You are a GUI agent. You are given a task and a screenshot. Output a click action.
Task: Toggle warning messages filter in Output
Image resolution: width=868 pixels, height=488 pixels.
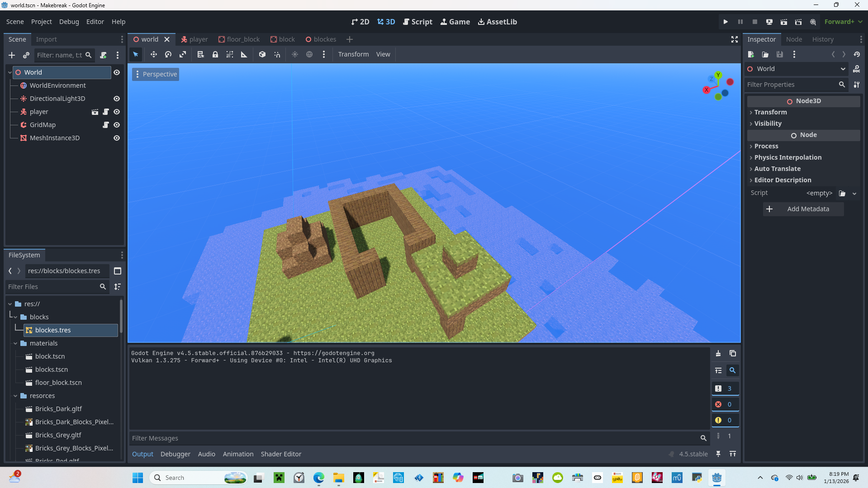pyautogui.click(x=725, y=420)
